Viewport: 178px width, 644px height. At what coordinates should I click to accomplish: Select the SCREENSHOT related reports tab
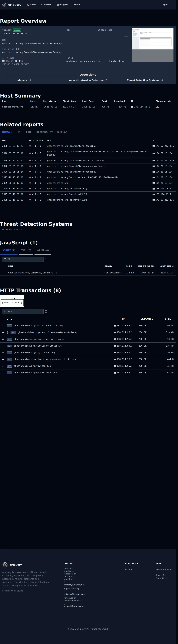pyautogui.click(x=44, y=132)
